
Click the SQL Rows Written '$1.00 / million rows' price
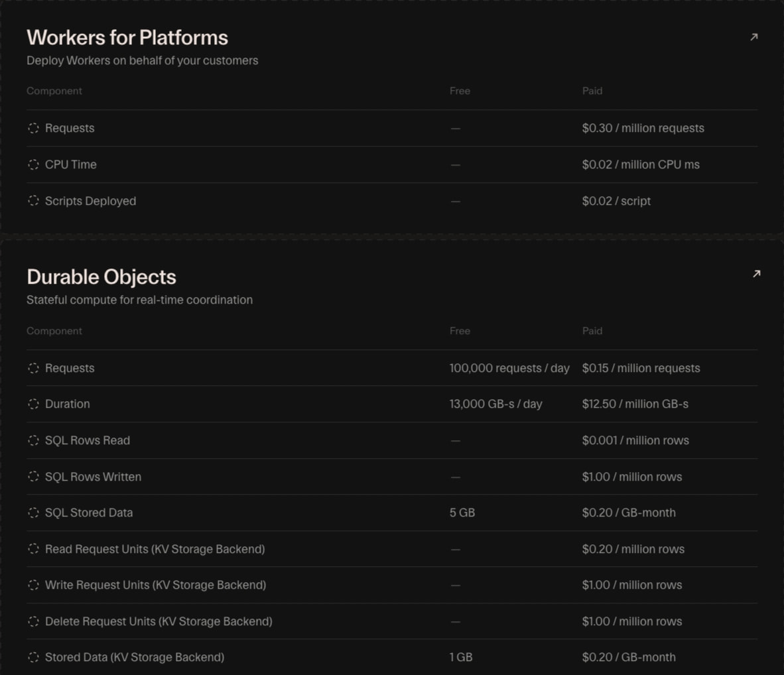pyautogui.click(x=632, y=477)
